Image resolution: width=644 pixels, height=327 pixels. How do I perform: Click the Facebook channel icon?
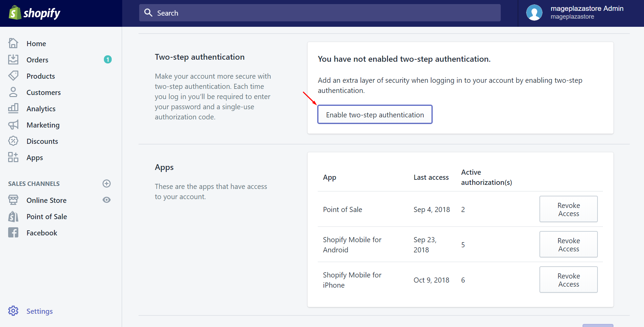[x=13, y=232]
